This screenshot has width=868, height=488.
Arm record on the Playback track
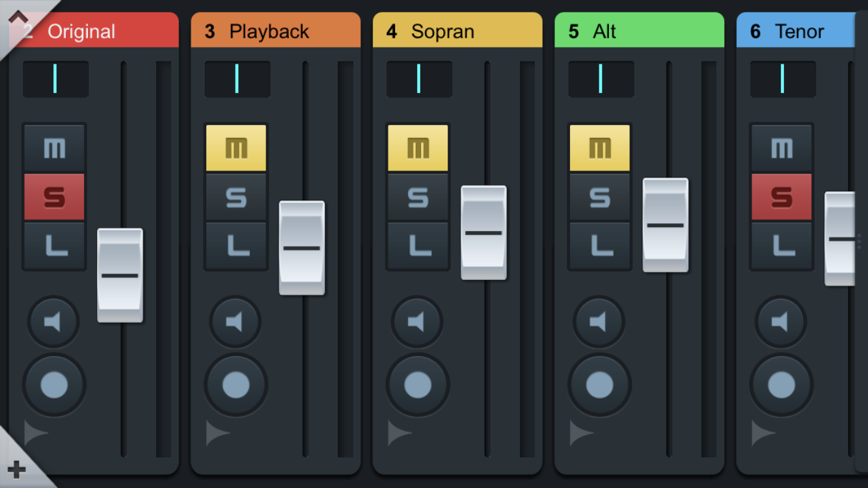click(x=236, y=385)
